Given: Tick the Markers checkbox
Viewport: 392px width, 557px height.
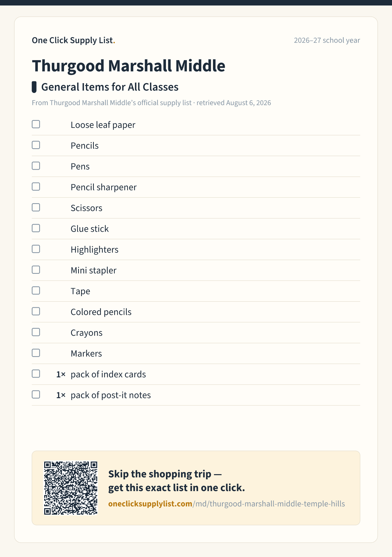Looking at the screenshot, I should pyautogui.click(x=36, y=353).
